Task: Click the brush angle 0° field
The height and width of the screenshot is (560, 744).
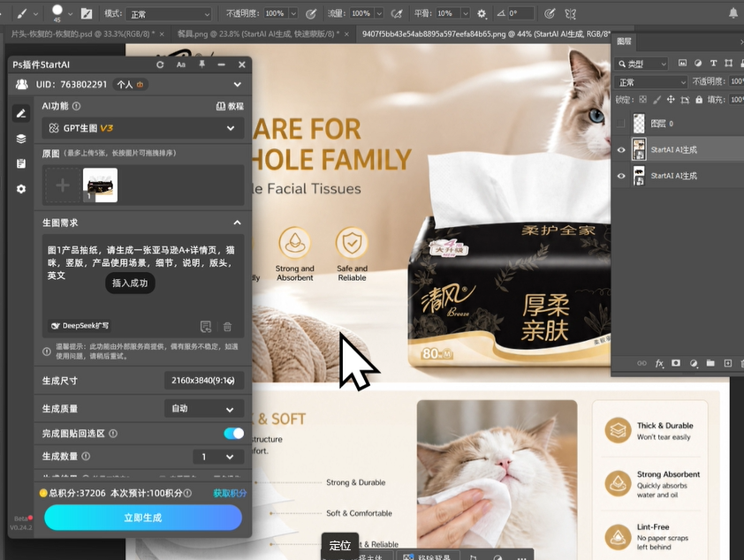Action: [520, 14]
